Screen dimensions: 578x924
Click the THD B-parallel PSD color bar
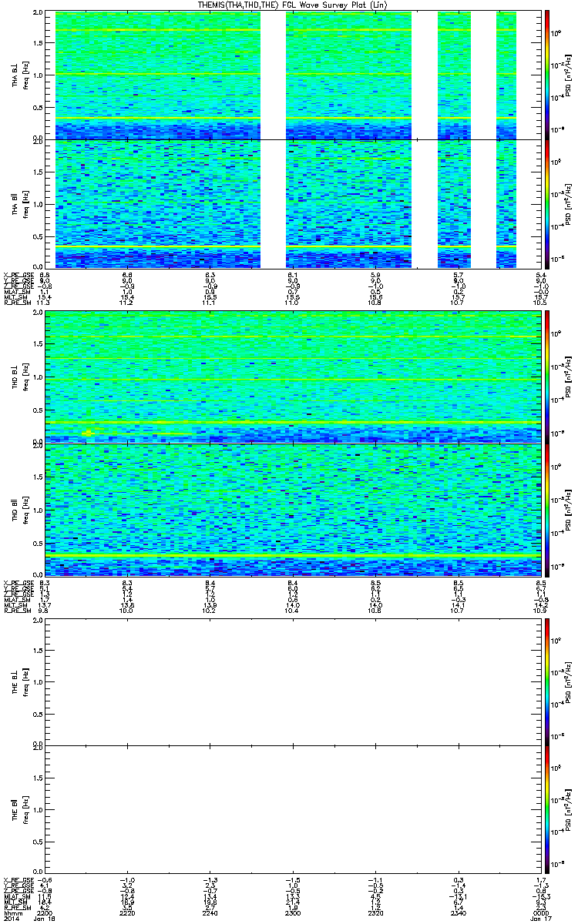[546, 509]
